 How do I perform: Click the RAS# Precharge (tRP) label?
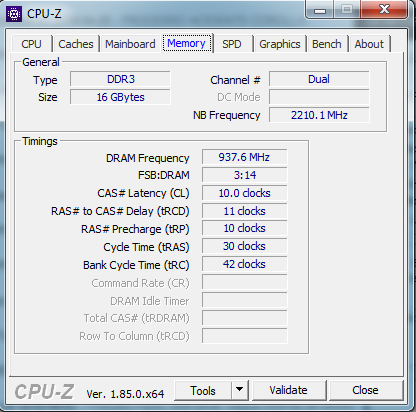[x=135, y=229]
